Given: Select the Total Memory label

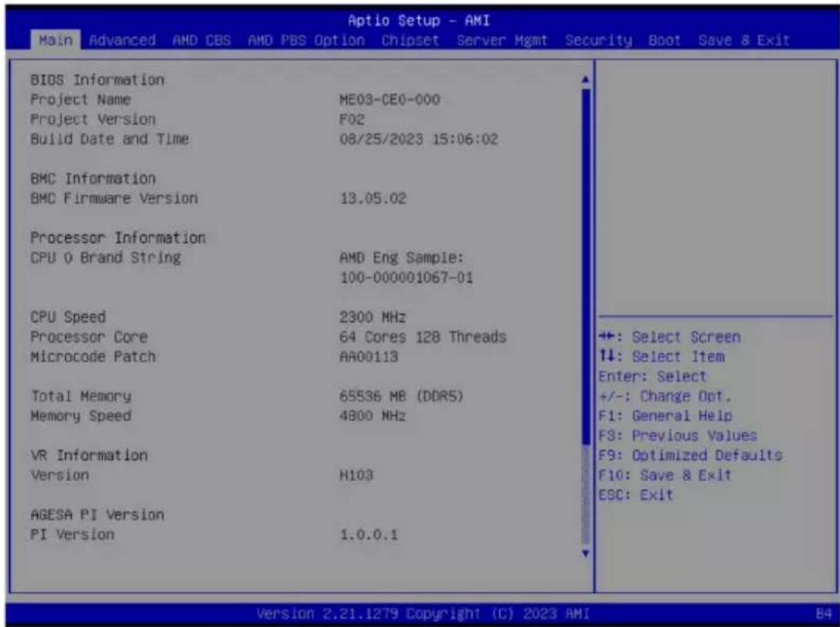Looking at the screenshot, I should [x=80, y=396].
